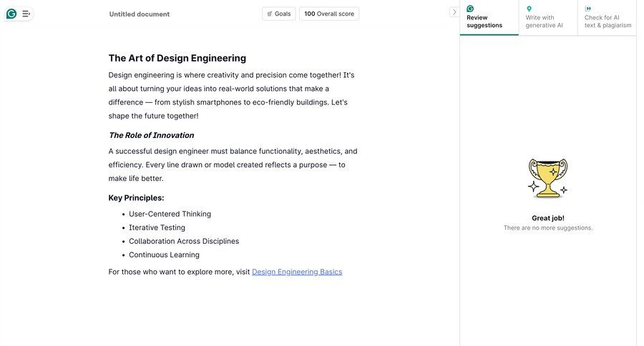
Task: Click the Iterative Testing bullet
Action: pyautogui.click(x=157, y=227)
